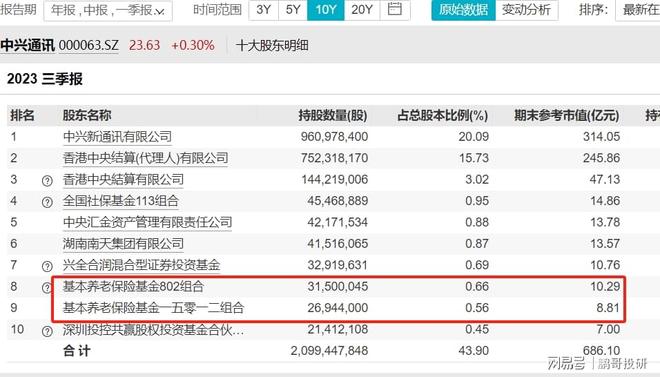The height and width of the screenshot is (377, 660).
Task: Click the price change +0.30%
Action: point(193,45)
